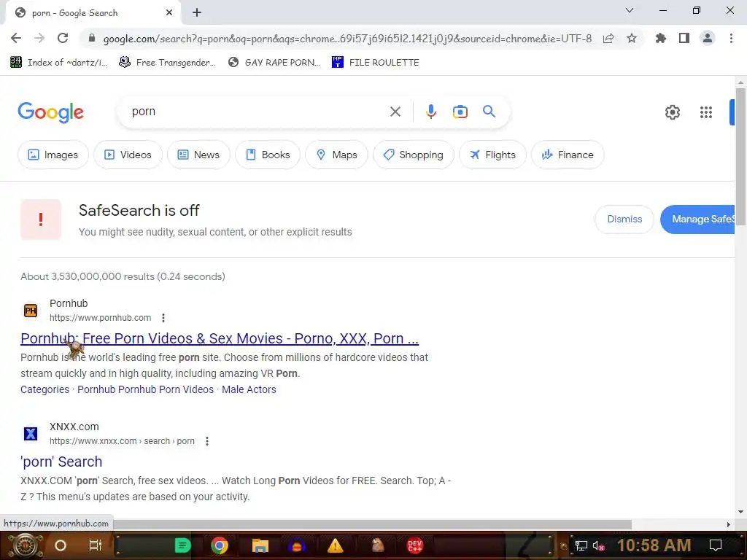The image size is (747, 560).
Task: Open the steampunk Start button
Action: [26, 545]
